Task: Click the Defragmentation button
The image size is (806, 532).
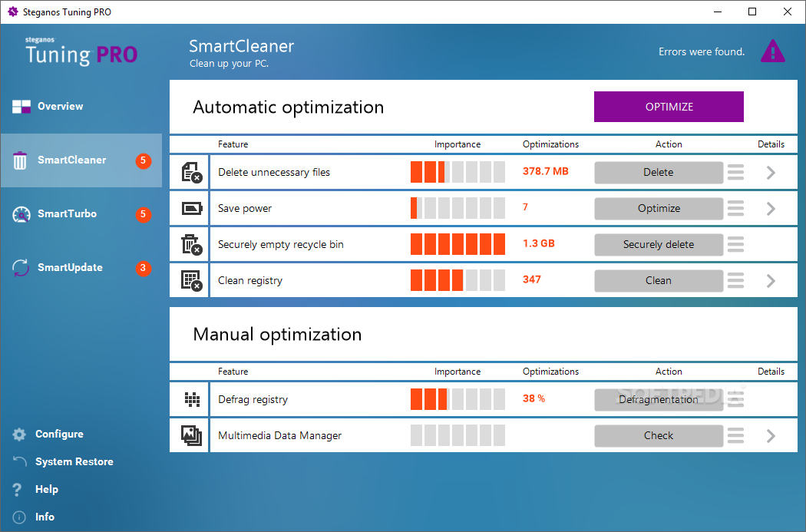Action: click(x=659, y=400)
